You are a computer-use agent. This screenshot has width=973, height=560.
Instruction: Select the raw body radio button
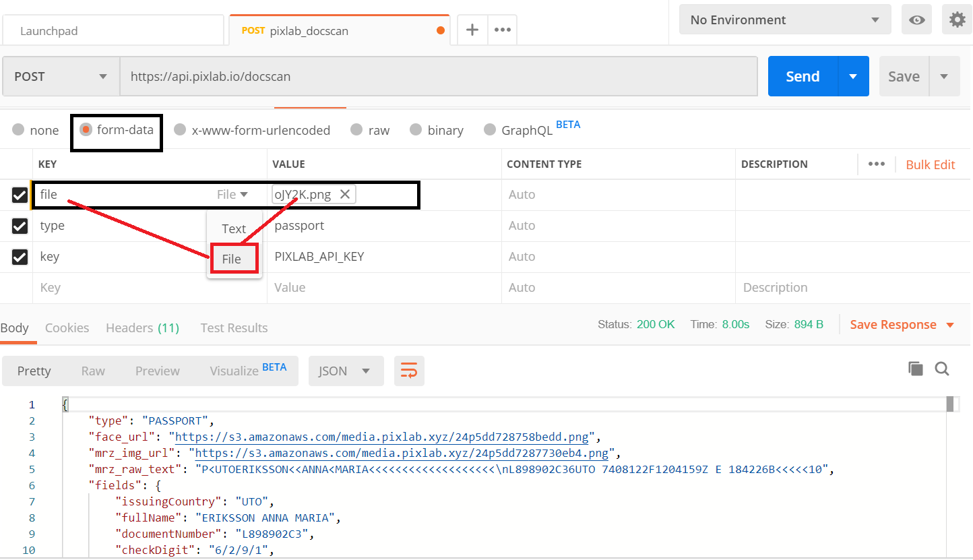pyautogui.click(x=355, y=130)
